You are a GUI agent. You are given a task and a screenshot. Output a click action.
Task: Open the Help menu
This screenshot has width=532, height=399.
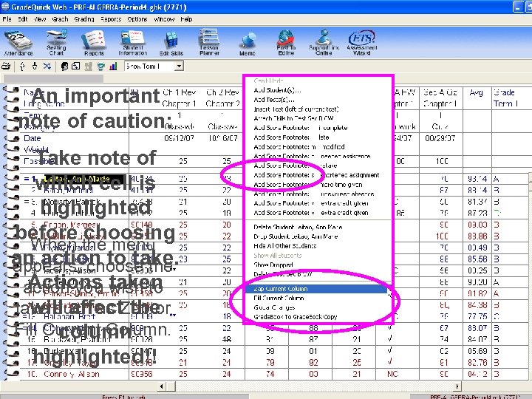click(x=186, y=19)
